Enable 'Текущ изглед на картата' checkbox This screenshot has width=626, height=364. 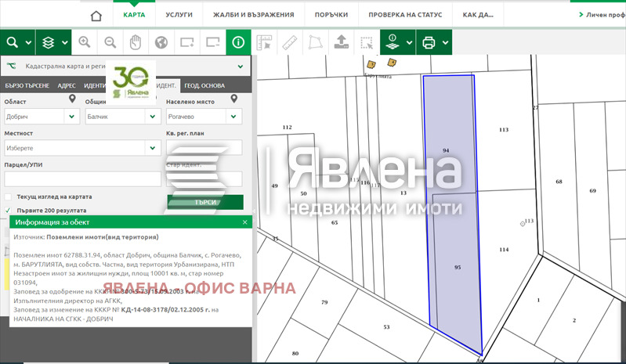coord(9,196)
